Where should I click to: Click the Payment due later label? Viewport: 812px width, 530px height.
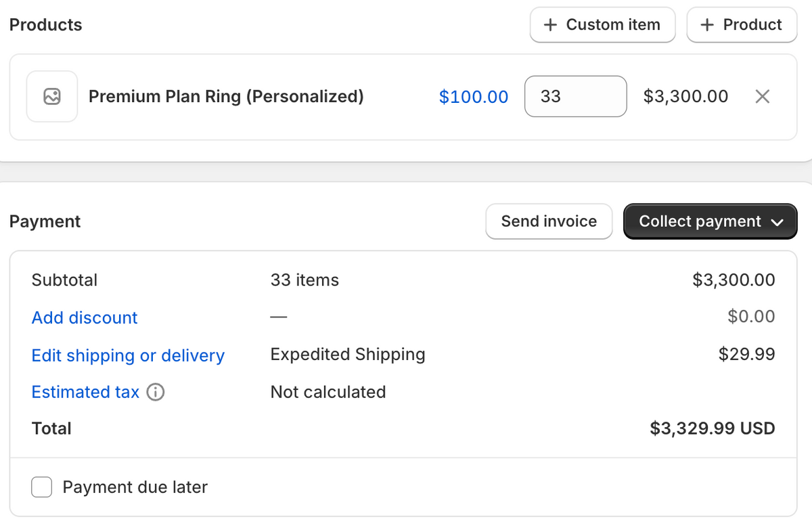[x=135, y=487]
